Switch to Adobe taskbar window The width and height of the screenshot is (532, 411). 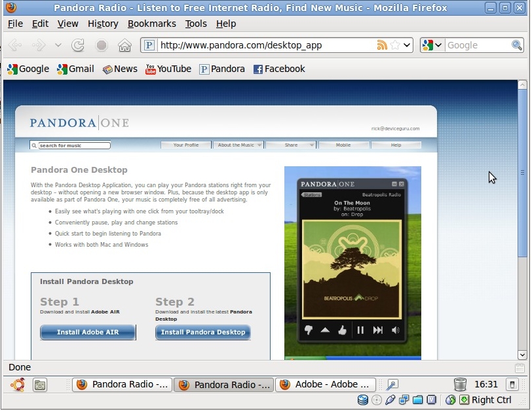(325, 385)
